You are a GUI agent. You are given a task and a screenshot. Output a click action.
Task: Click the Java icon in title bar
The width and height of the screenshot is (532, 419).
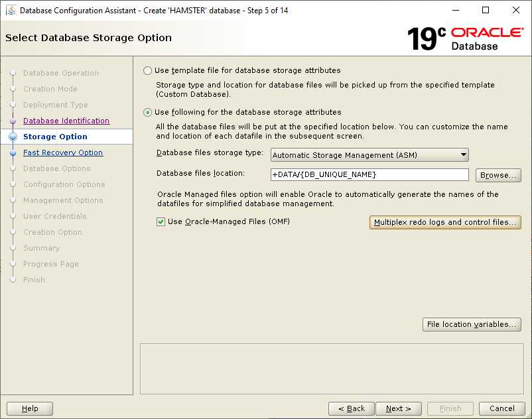11,10
